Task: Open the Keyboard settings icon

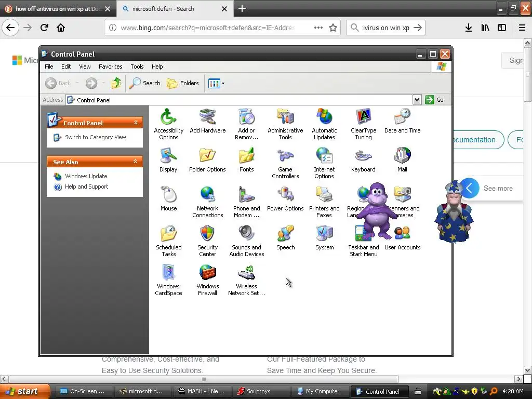Action: click(363, 160)
